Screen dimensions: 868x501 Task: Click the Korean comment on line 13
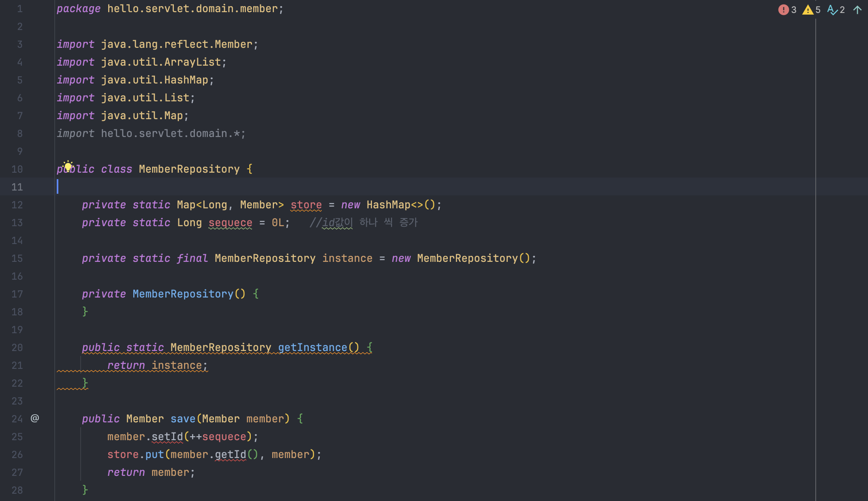tap(363, 223)
